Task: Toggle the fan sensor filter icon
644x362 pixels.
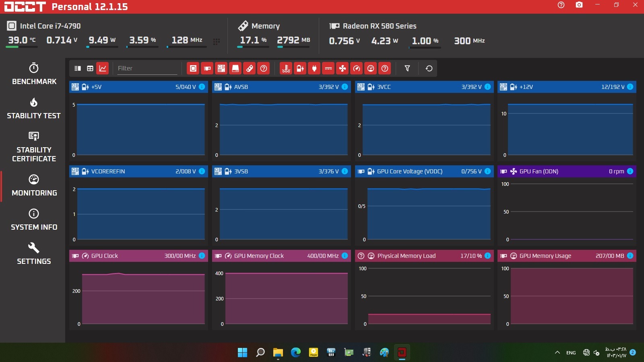Action: click(x=343, y=68)
